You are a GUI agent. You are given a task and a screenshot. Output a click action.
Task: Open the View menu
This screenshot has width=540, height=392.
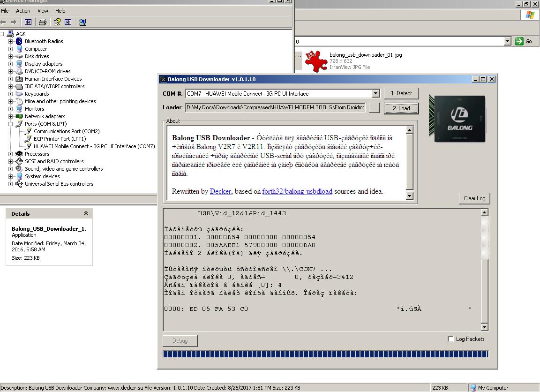(x=43, y=11)
